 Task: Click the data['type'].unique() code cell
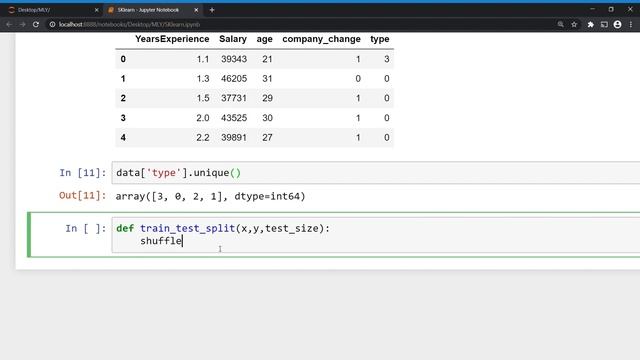pyautogui.click(x=376, y=173)
